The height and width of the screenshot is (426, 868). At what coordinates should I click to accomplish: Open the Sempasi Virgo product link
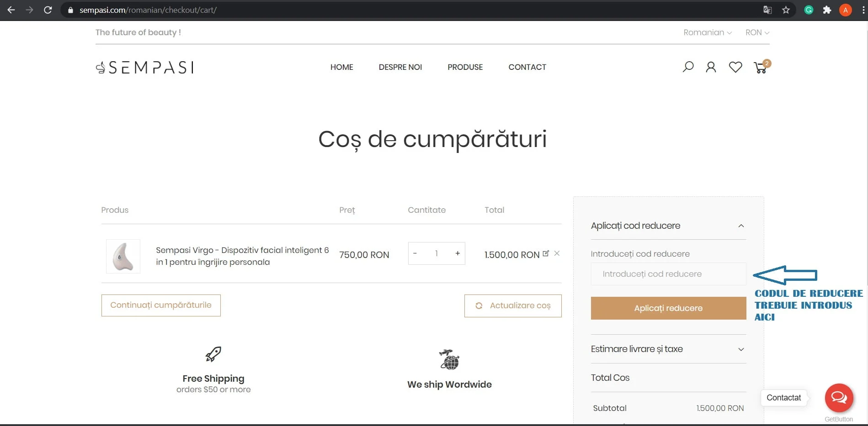pyautogui.click(x=242, y=256)
